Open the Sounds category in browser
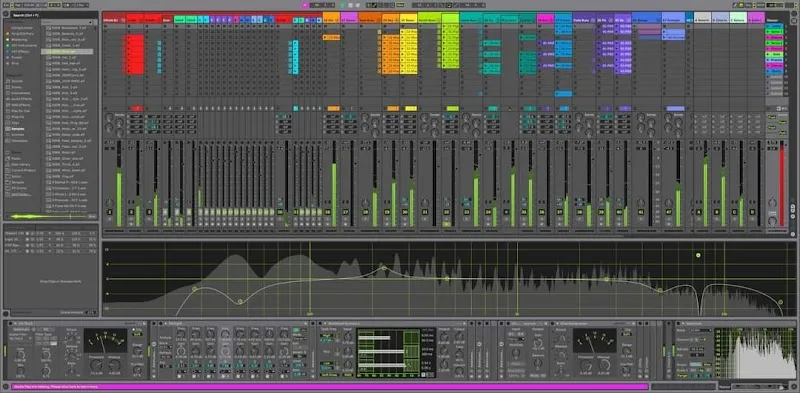The width and height of the screenshot is (800, 393). [x=17, y=81]
